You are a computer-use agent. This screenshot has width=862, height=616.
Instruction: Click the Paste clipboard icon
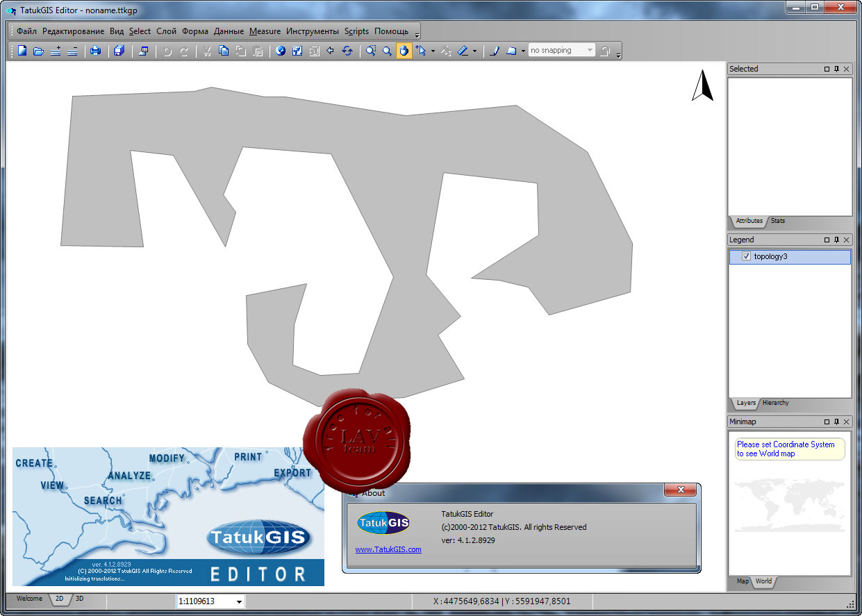point(258,51)
